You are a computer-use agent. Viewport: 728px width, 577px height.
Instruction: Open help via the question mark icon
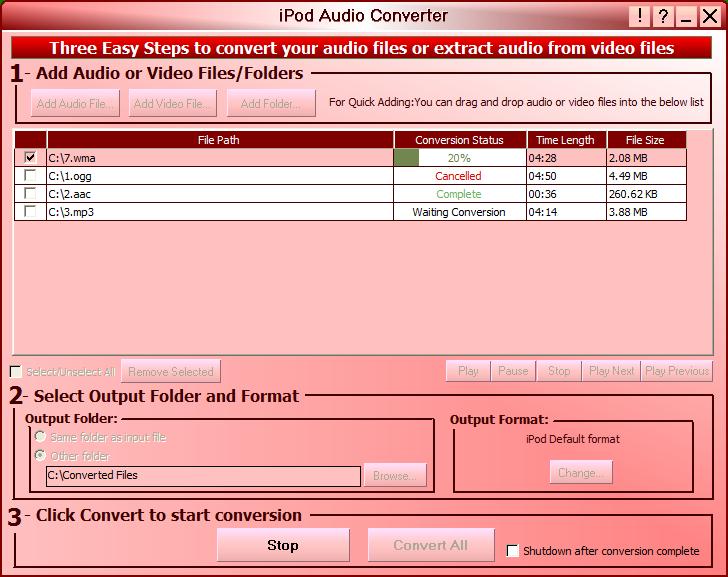click(x=663, y=16)
